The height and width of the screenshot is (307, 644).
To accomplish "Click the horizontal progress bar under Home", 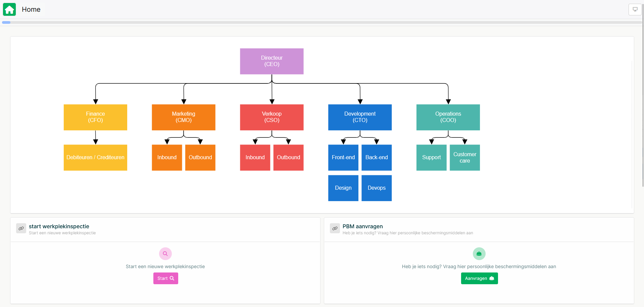I will click(322, 22).
